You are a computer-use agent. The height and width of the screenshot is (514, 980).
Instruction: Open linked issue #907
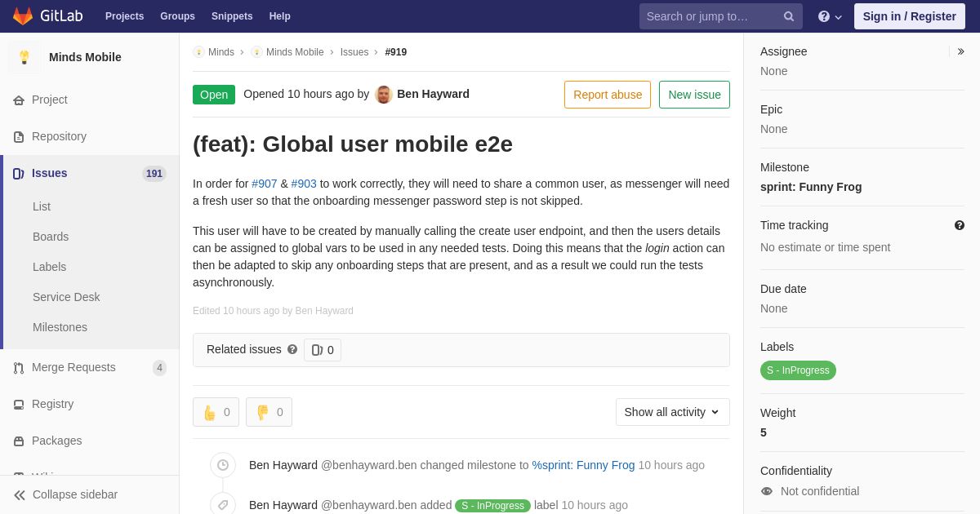point(265,184)
